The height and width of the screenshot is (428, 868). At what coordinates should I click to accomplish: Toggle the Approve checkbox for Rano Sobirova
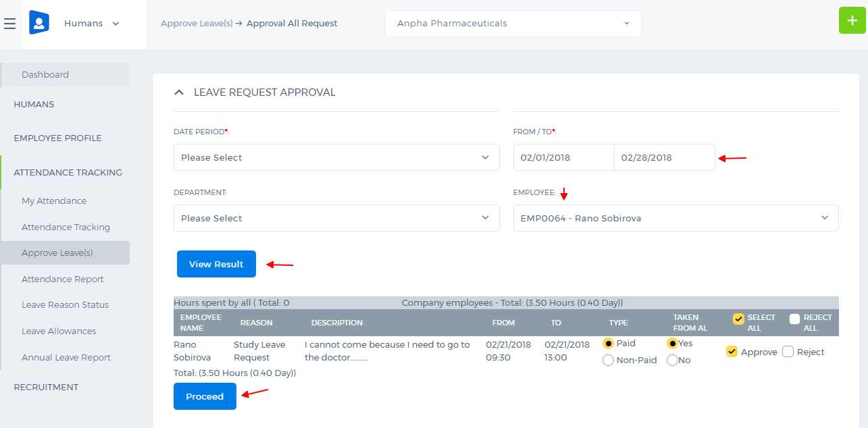click(732, 352)
